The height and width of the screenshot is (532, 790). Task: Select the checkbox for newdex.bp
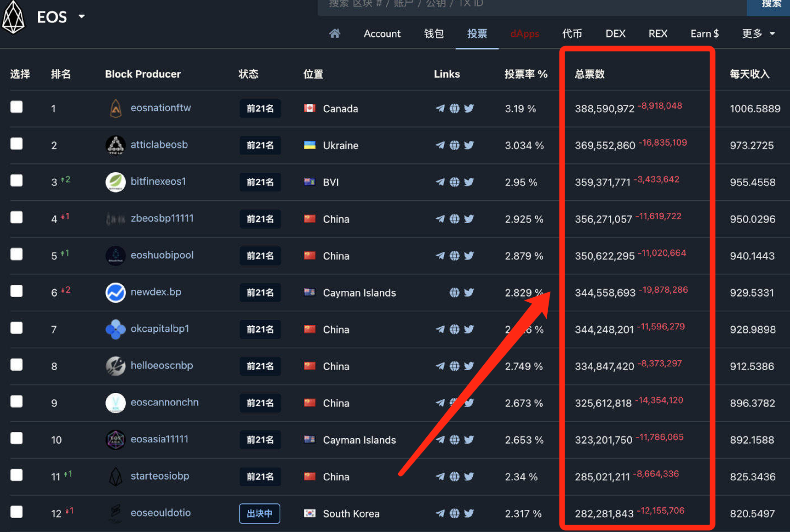tap(17, 291)
